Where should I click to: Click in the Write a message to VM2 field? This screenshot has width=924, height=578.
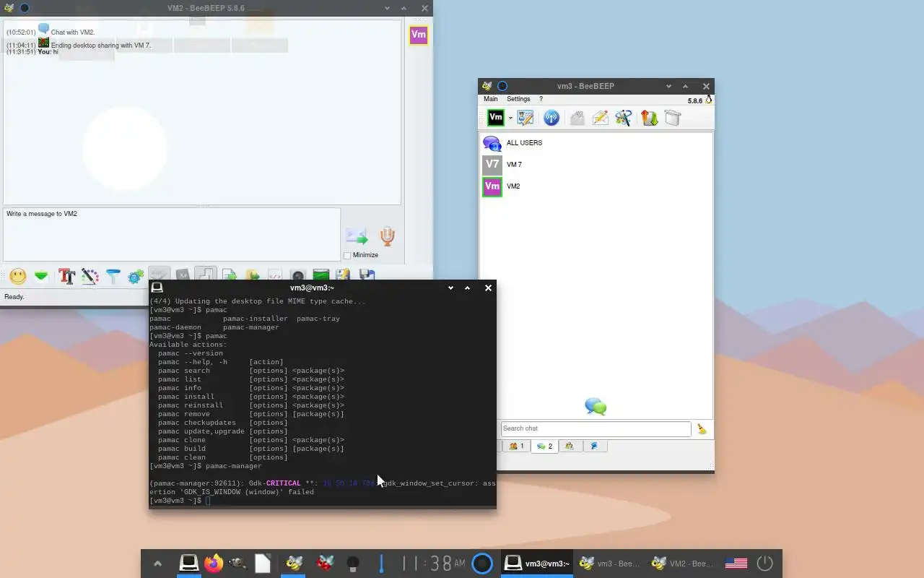click(x=172, y=235)
